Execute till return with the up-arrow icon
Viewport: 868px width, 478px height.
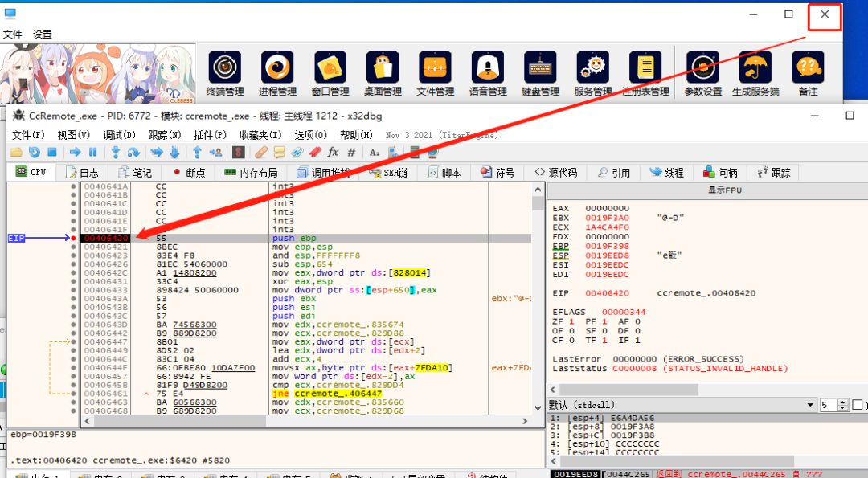click(197, 152)
